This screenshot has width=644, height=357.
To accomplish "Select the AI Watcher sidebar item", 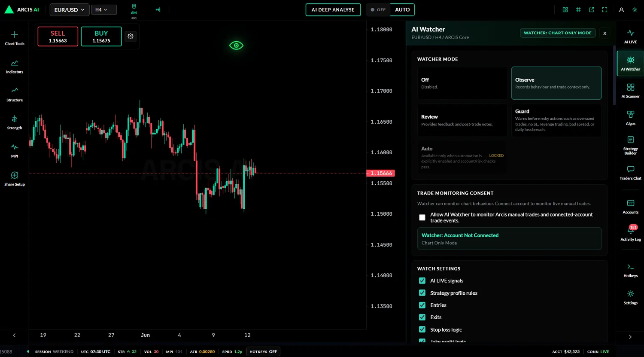I will 630,64.
